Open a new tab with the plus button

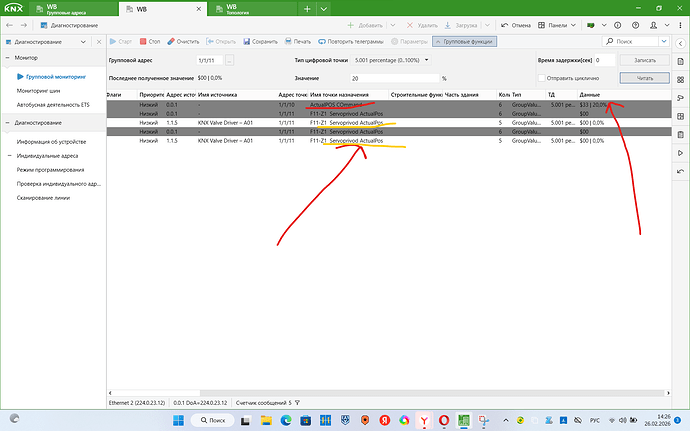tap(307, 9)
